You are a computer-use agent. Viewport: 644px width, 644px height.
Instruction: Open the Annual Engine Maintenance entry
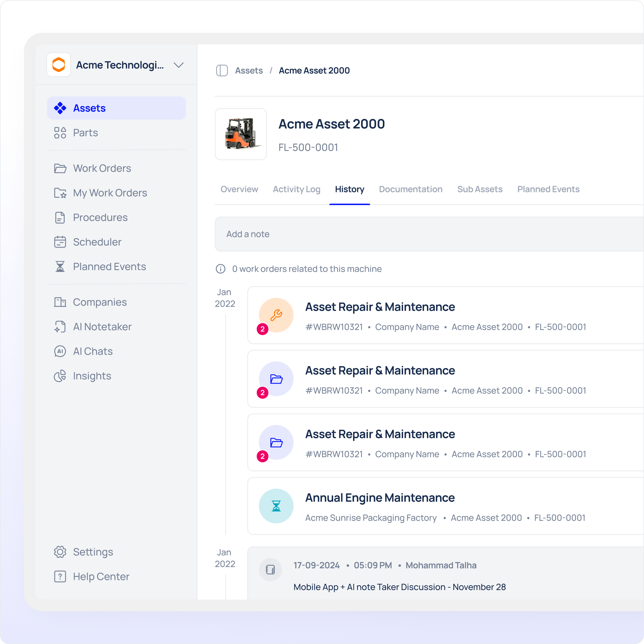(x=380, y=498)
